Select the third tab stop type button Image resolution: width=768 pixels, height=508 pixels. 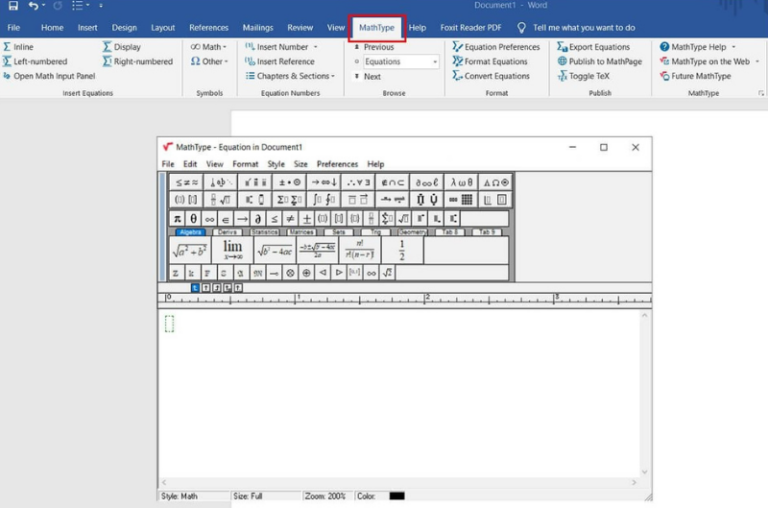point(216,288)
